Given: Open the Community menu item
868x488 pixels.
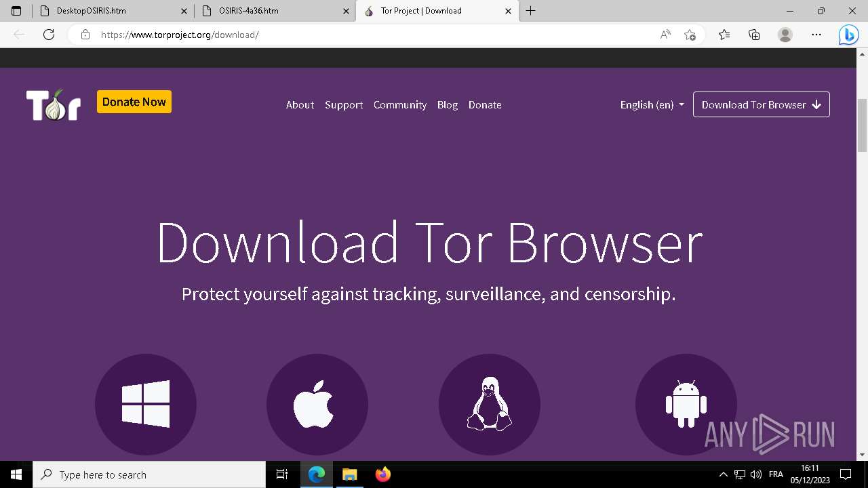Looking at the screenshot, I should 400,104.
